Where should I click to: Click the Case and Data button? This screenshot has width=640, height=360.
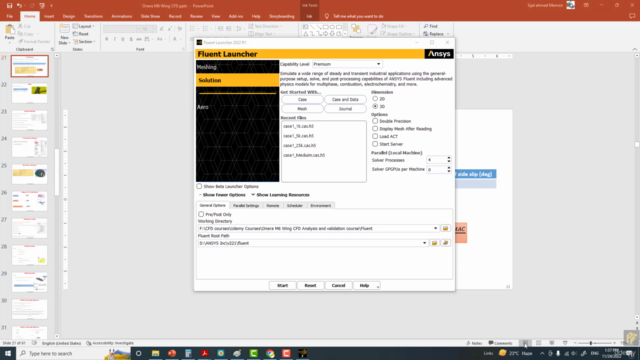click(345, 100)
